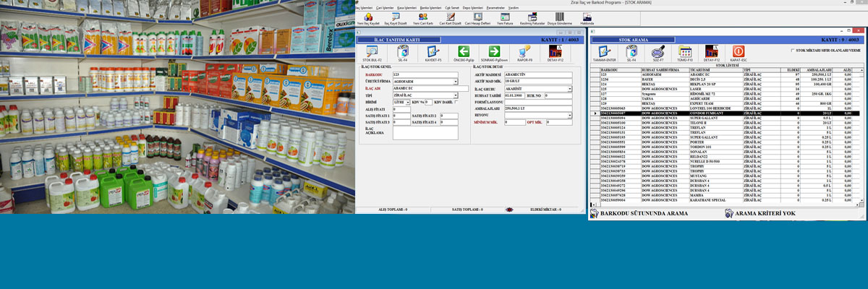Select the RİDOMİL MZ 72 row
The image size is (868, 289).
tap(726, 94)
